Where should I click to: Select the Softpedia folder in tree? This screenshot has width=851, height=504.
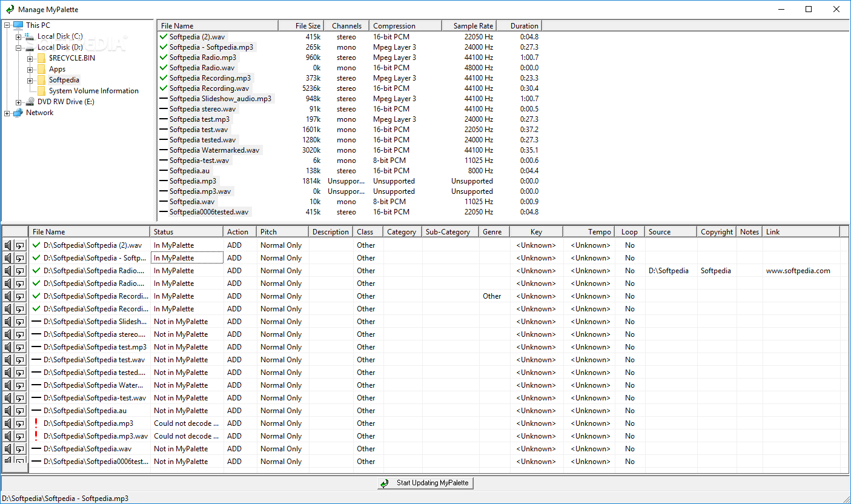tap(64, 80)
